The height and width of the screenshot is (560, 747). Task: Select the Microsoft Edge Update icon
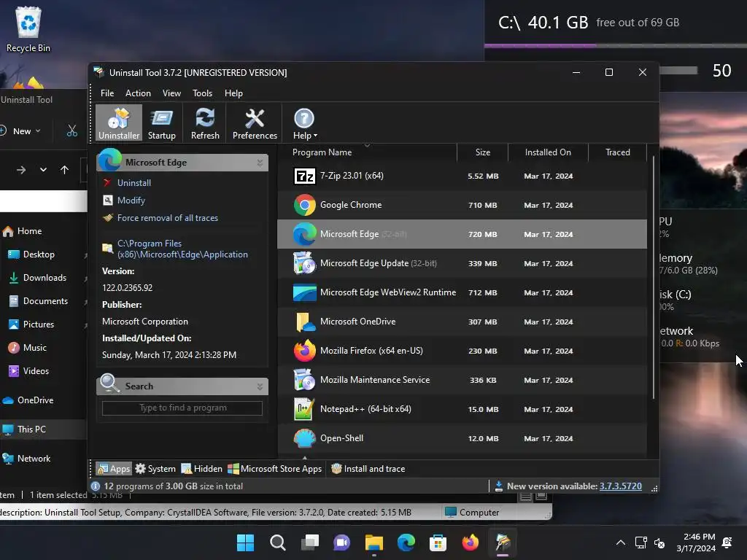304,263
